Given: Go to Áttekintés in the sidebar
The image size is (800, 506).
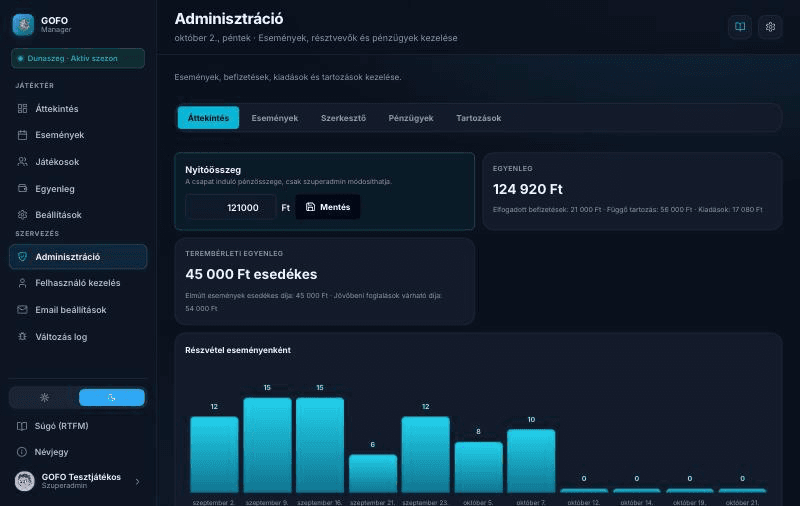Looking at the screenshot, I should (x=78, y=109).
